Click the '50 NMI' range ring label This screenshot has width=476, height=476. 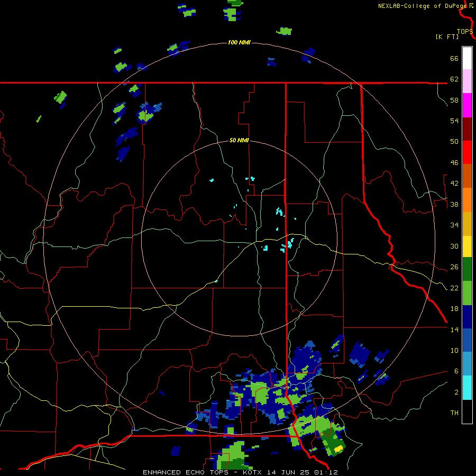tap(239, 140)
